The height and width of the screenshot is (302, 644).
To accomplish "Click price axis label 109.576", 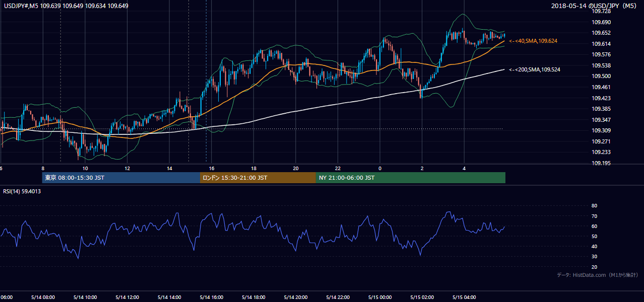I will pos(600,54).
